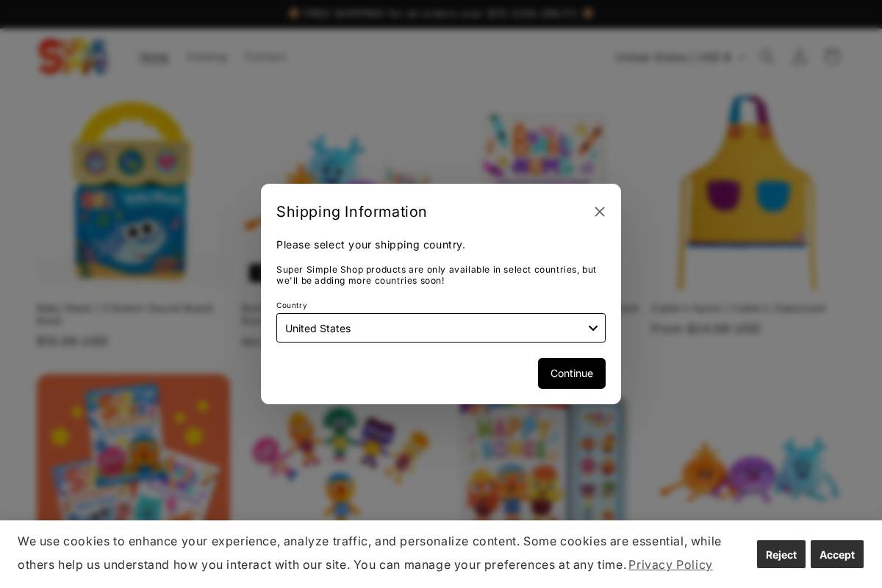This screenshot has height=588, width=882.
Task: Reject the cookies
Action: pyautogui.click(x=781, y=554)
